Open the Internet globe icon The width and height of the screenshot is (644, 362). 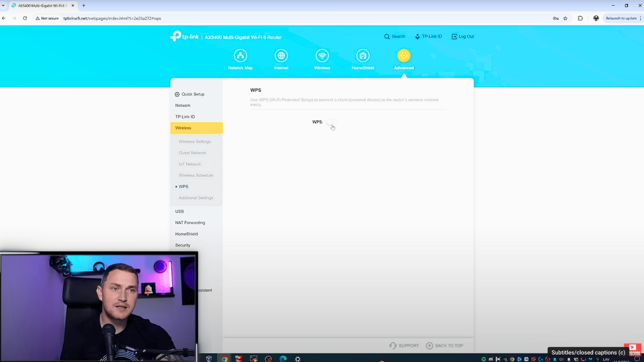tap(281, 56)
